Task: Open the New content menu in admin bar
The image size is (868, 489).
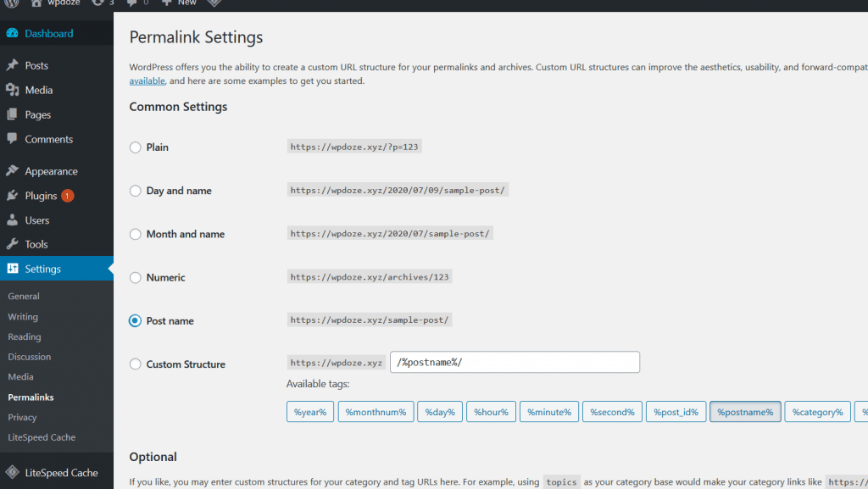Action: pyautogui.click(x=179, y=3)
